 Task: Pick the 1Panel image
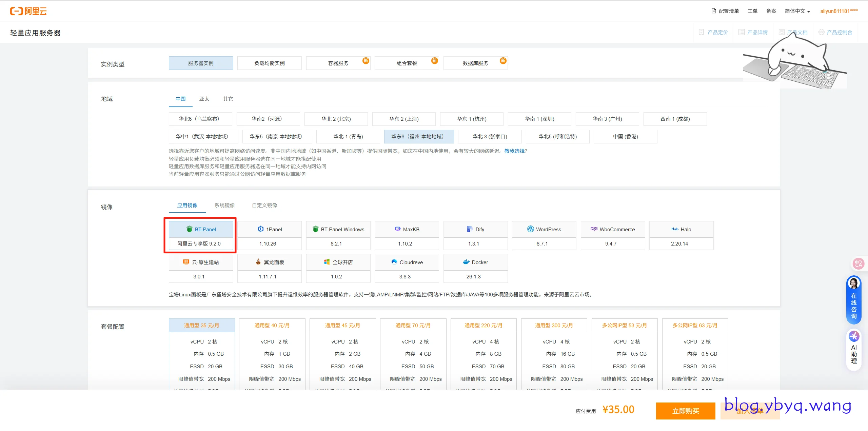click(x=270, y=230)
